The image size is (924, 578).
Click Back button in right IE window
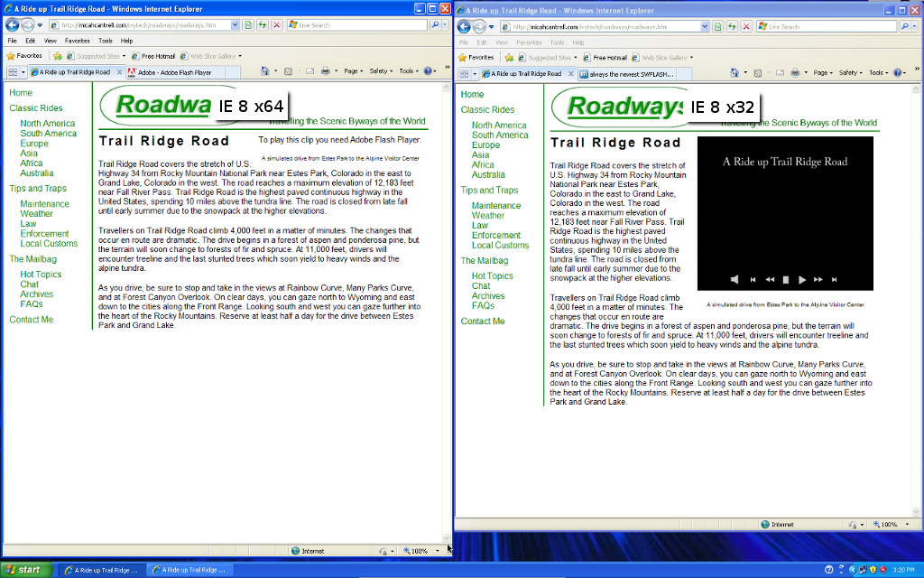tap(464, 27)
